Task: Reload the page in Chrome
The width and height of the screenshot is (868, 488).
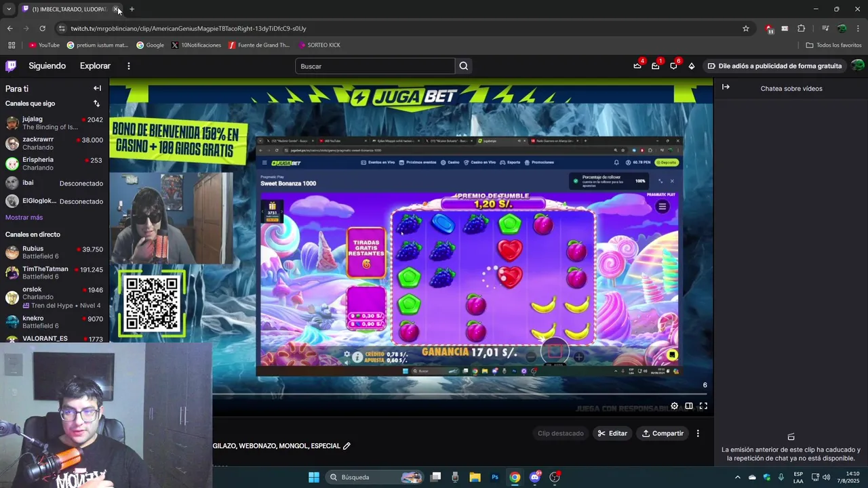Action: [x=42, y=28]
